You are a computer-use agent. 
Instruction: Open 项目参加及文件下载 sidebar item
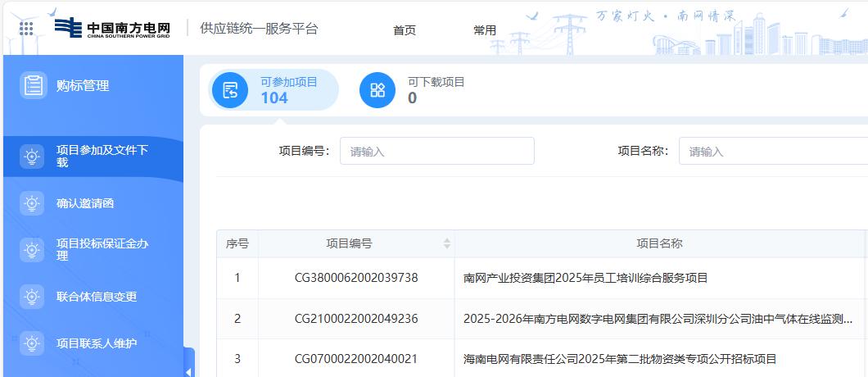tap(93, 157)
